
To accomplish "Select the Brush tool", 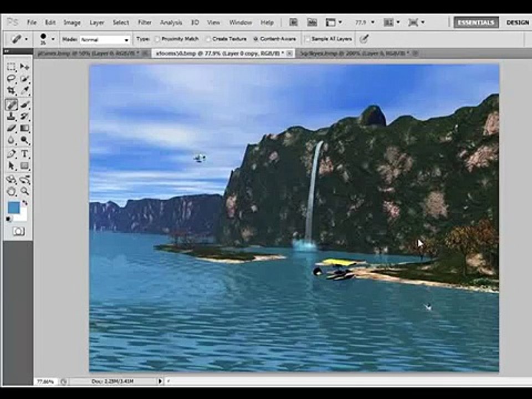I will click(24, 105).
